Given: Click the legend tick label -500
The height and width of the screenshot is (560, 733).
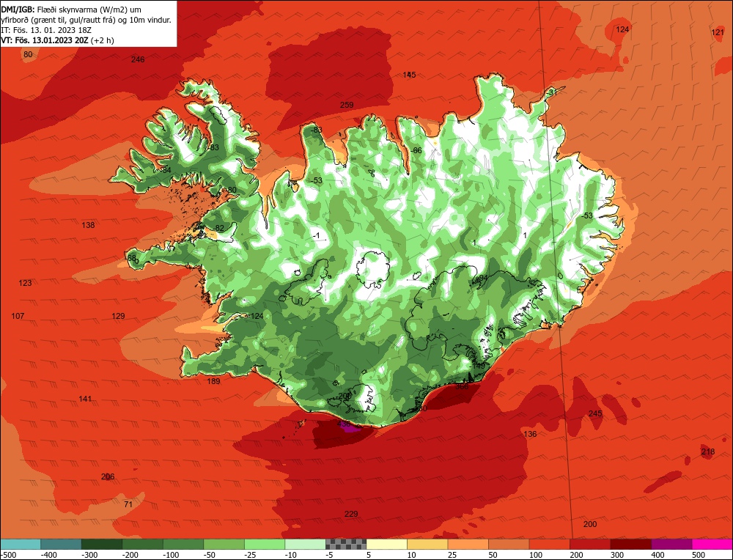Looking at the screenshot, I should [9, 555].
